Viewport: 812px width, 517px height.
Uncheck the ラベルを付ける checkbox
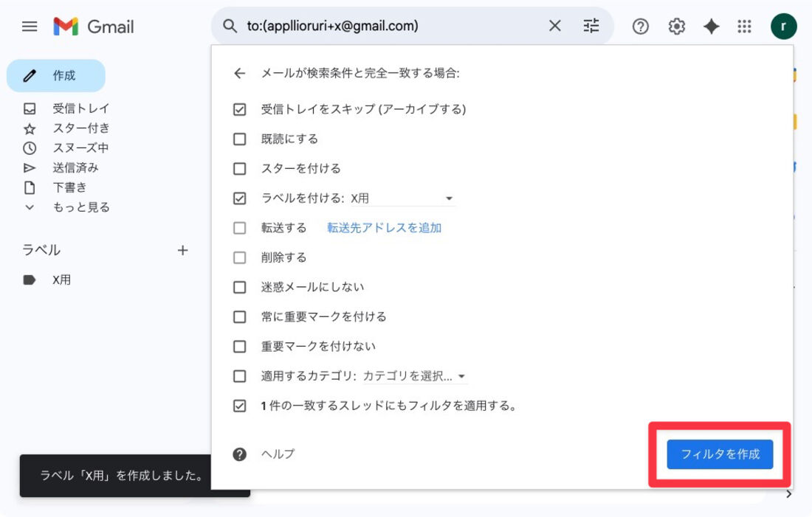[x=239, y=198]
